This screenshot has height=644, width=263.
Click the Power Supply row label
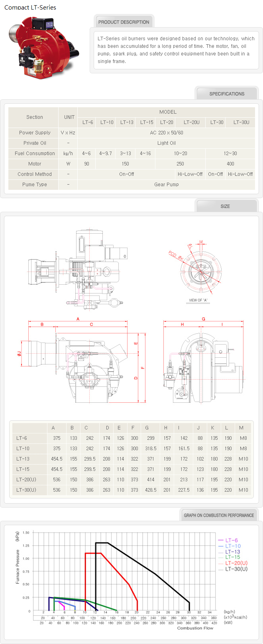pos(35,133)
